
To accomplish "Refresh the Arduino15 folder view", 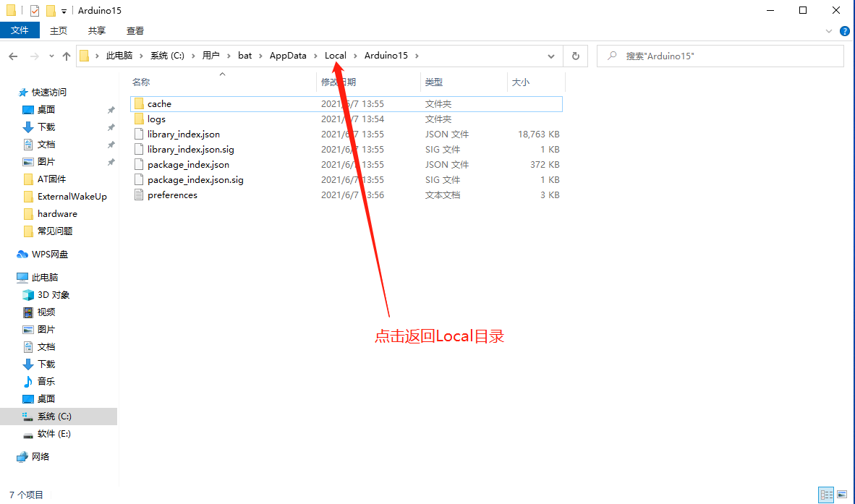I will [x=575, y=56].
